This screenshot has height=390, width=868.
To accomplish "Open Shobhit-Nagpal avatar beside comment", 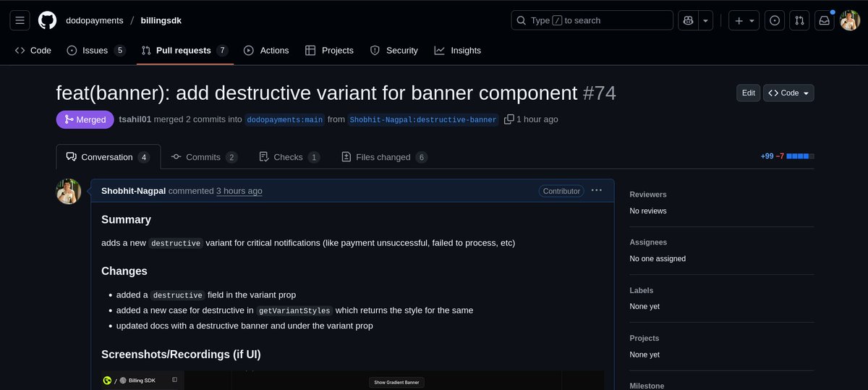I will tap(69, 192).
